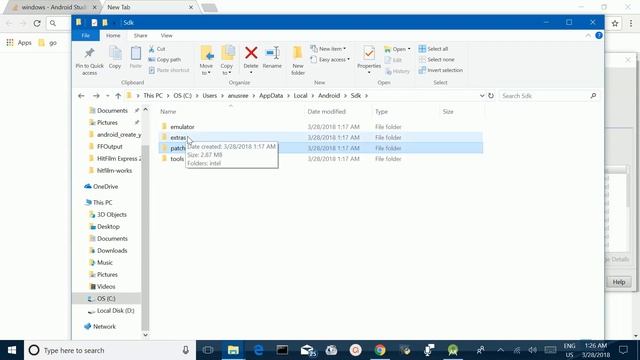Click the red Delete icon
Viewport: 640px width, 360px height.
(x=251, y=53)
